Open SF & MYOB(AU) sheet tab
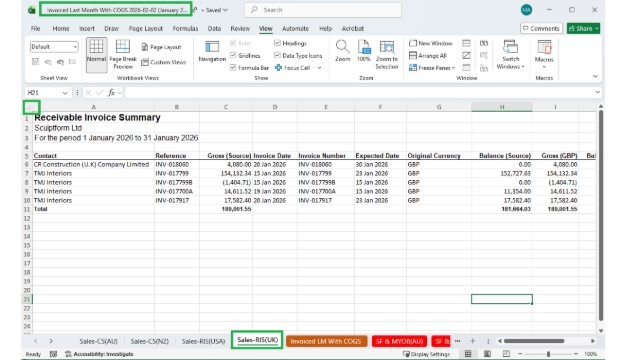 pyautogui.click(x=399, y=341)
